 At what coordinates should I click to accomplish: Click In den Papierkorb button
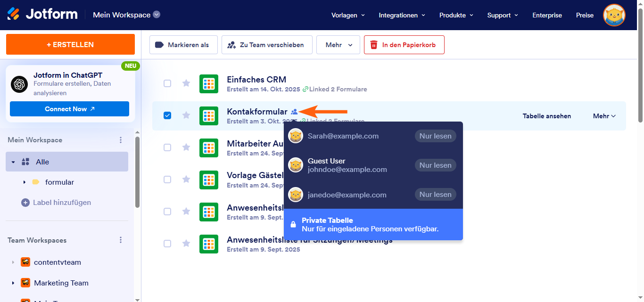pyautogui.click(x=404, y=45)
